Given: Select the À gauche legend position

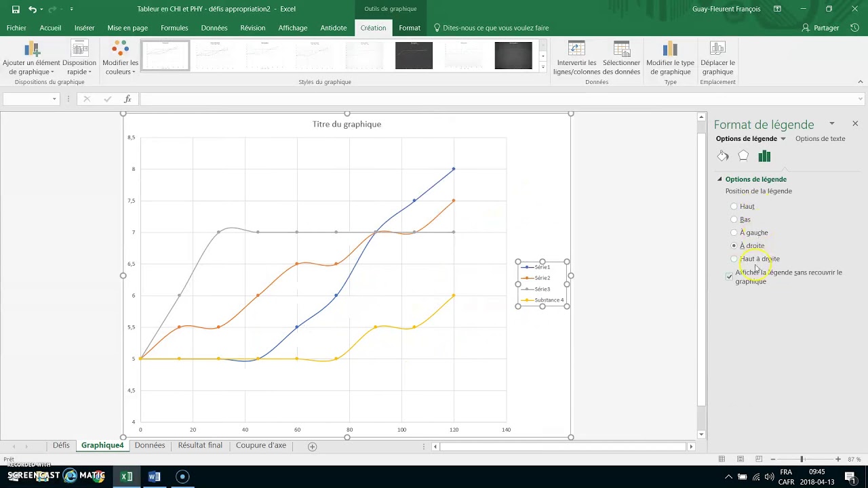Looking at the screenshot, I should pyautogui.click(x=734, y=232).
